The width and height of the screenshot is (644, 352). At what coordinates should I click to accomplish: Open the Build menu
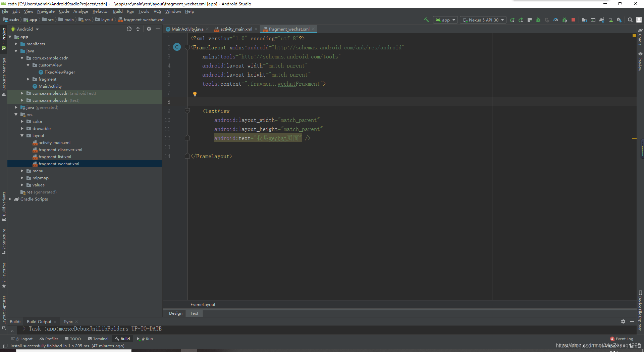tap(118, 11)
